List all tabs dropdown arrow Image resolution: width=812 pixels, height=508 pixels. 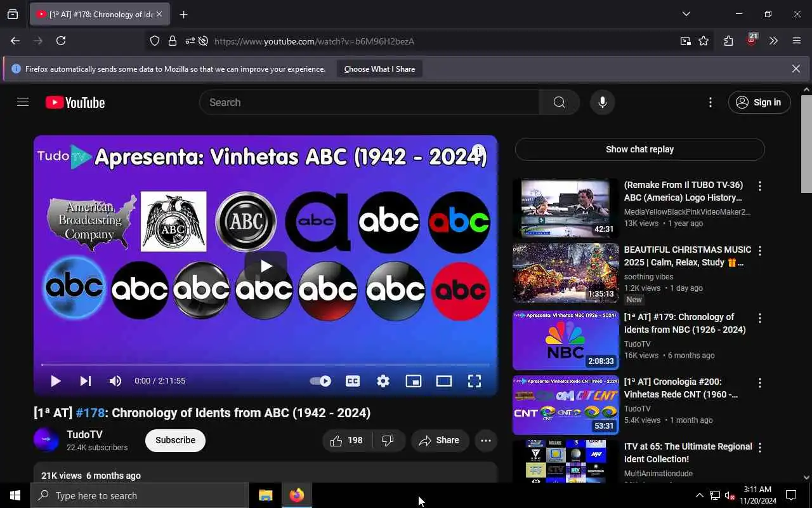(686, 14)
